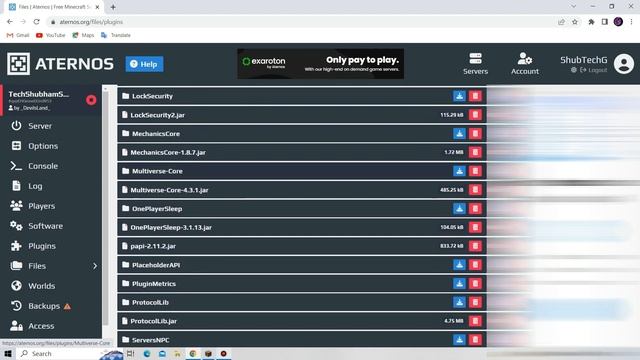The height and width of the screenshot is (360, 640).
Task: Open Chrome from the taskbar
Action: 193,353
